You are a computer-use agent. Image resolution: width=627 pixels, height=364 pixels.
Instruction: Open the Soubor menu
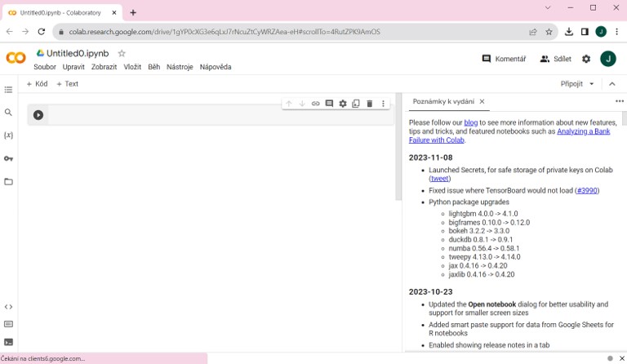coord(45,67)
